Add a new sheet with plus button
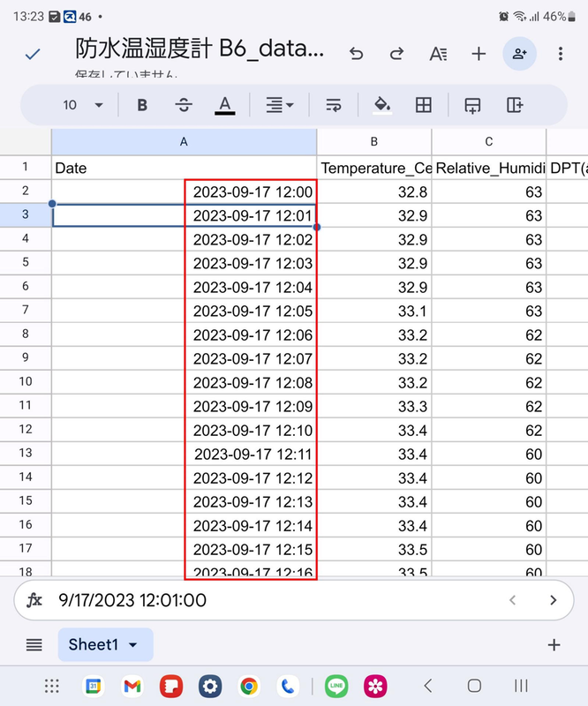This screenshot has width=588, height=706. tap(554, 645)
